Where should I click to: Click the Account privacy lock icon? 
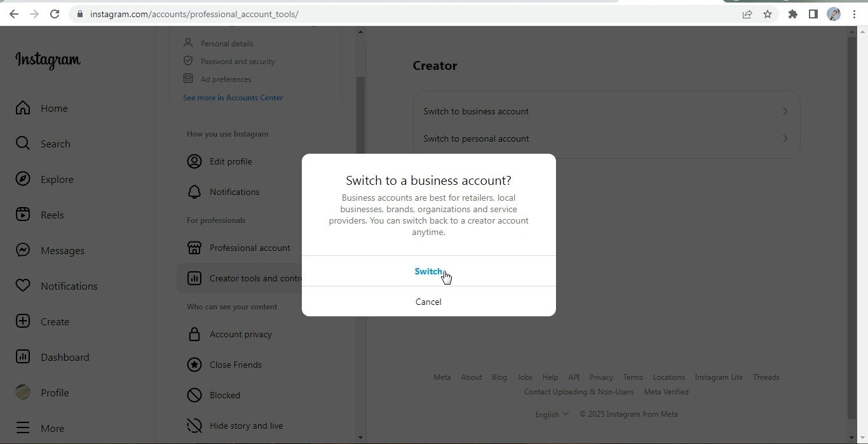coord(194,334)
